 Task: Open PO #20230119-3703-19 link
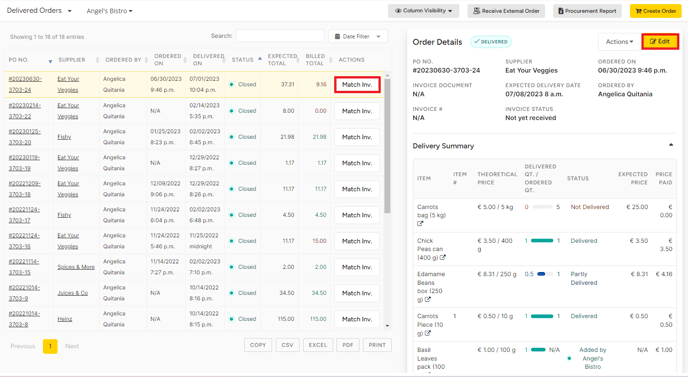[x=24, y=163]
